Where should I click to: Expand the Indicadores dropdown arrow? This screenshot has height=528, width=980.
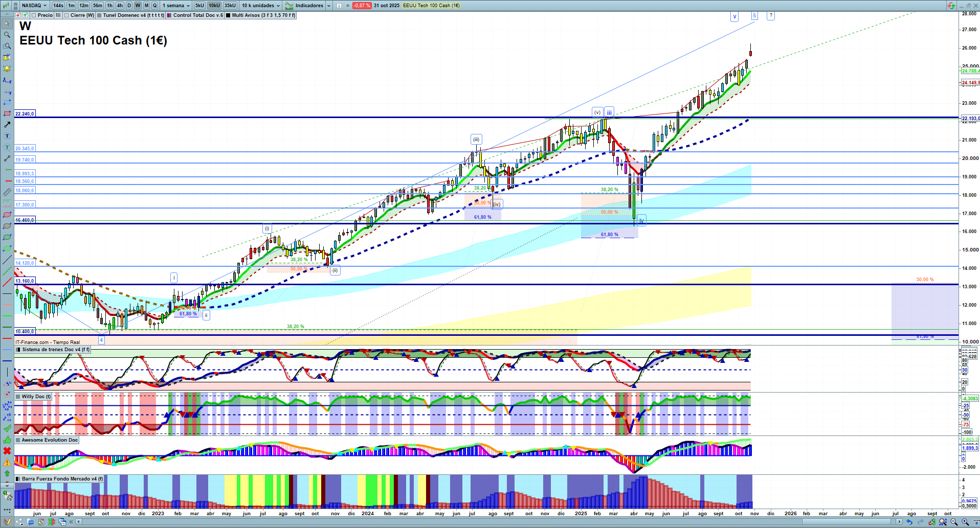point(328,6)
